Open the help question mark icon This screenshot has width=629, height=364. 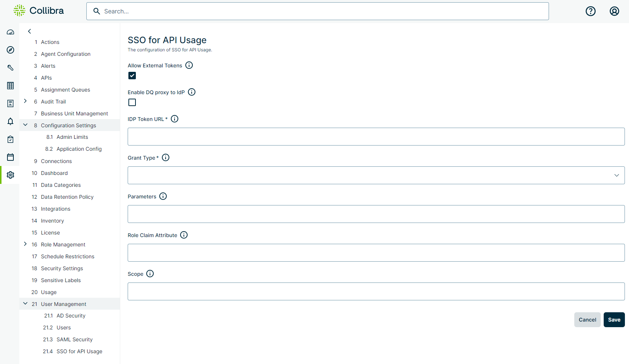click(x=591, y=11)
